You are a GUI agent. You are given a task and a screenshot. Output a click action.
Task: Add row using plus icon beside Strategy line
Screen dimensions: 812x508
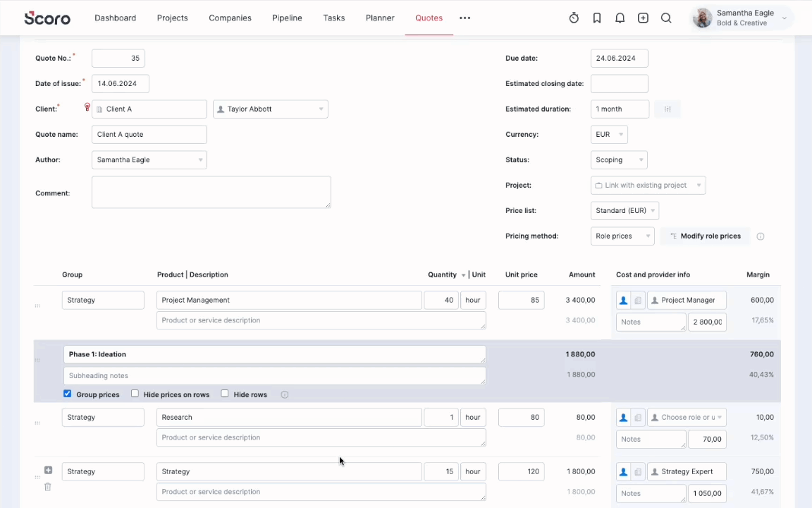pyautogui.click(x=48, y=470)
